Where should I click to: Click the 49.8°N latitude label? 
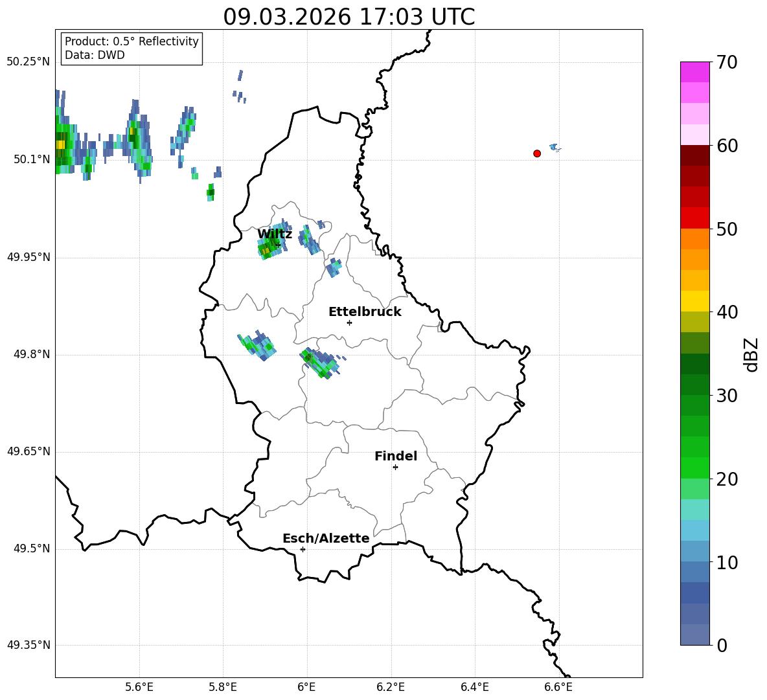pyautogui.click(x=32, y=354)
